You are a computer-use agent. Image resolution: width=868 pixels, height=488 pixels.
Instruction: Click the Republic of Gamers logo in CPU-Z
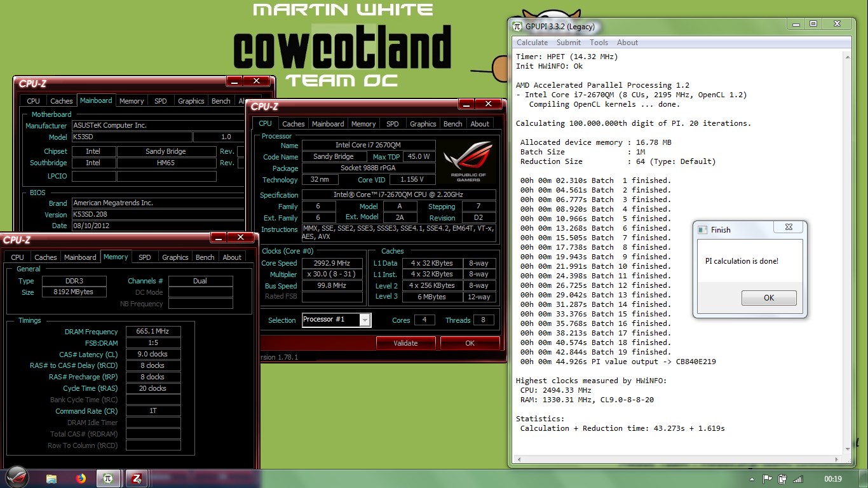coord(468,162)
